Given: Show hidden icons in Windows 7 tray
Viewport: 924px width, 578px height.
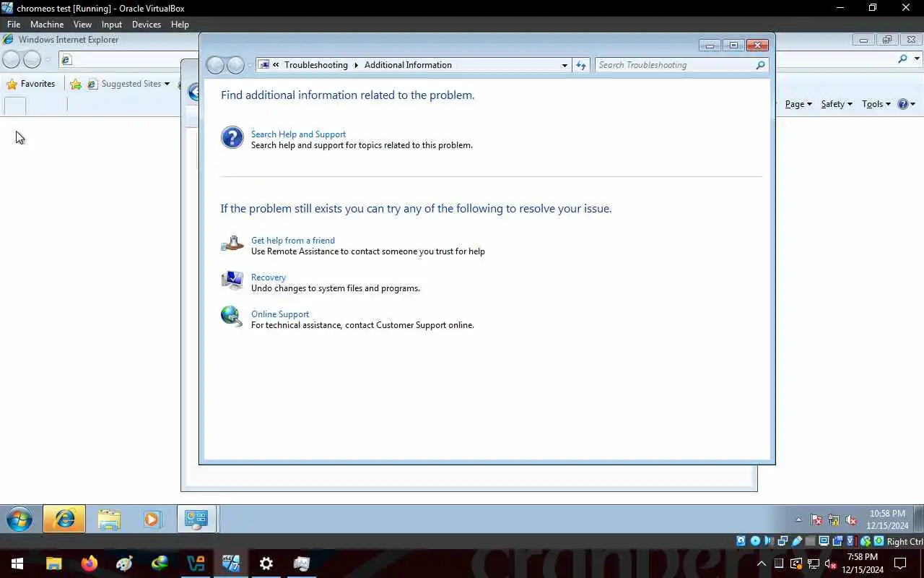Looking at the screenshot, I should tap(798, 519).
